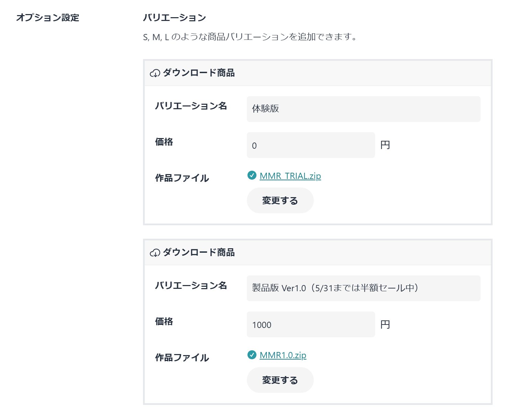Click the バリエーション名 label for 体験版

click(x=191, y=106)
